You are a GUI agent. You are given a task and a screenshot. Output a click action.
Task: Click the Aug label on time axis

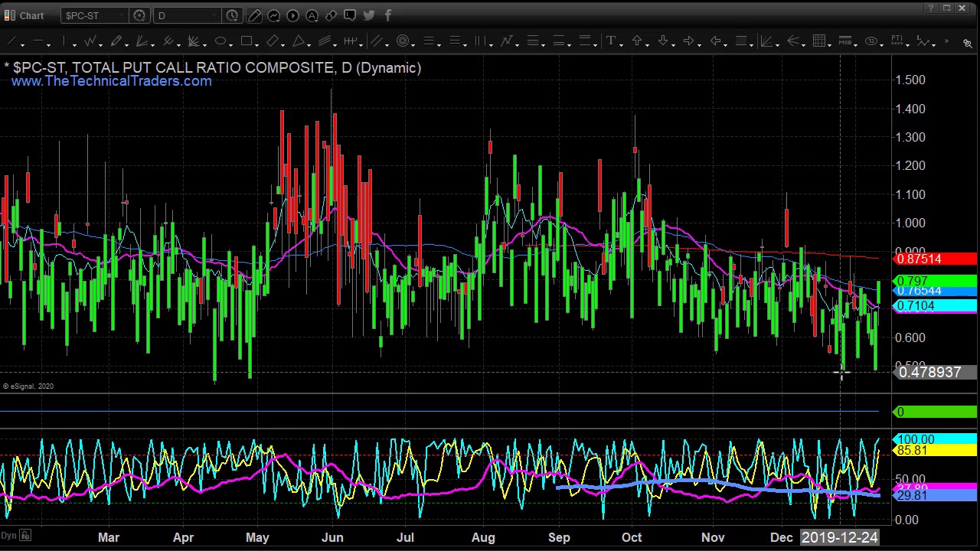(483, 537)
